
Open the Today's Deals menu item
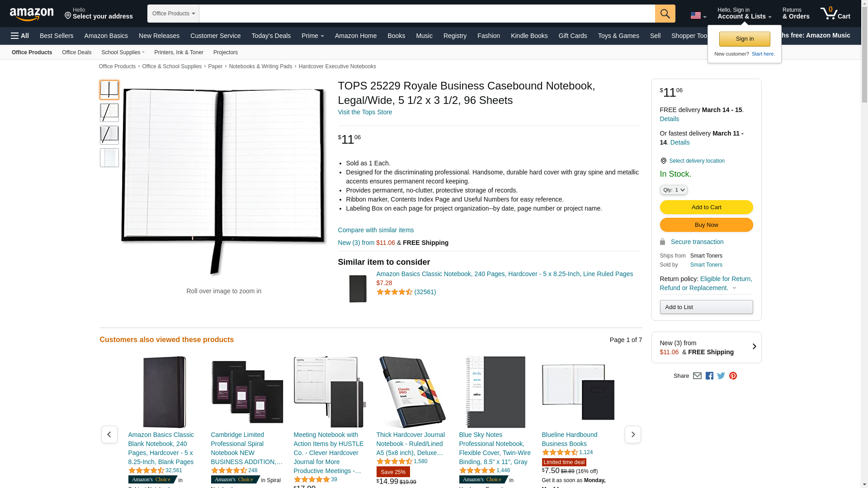[x=271, y=36]
